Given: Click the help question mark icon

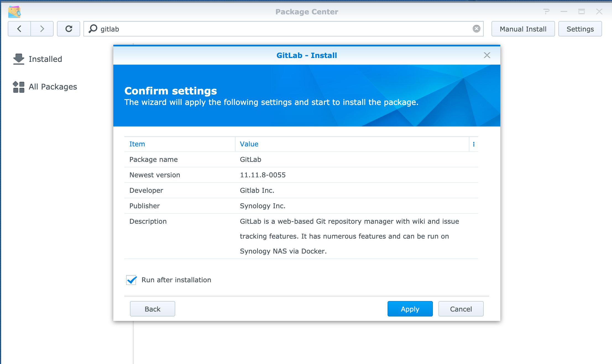Looking at the screenshot, I should pyautogui.click(x=546, y=12).
